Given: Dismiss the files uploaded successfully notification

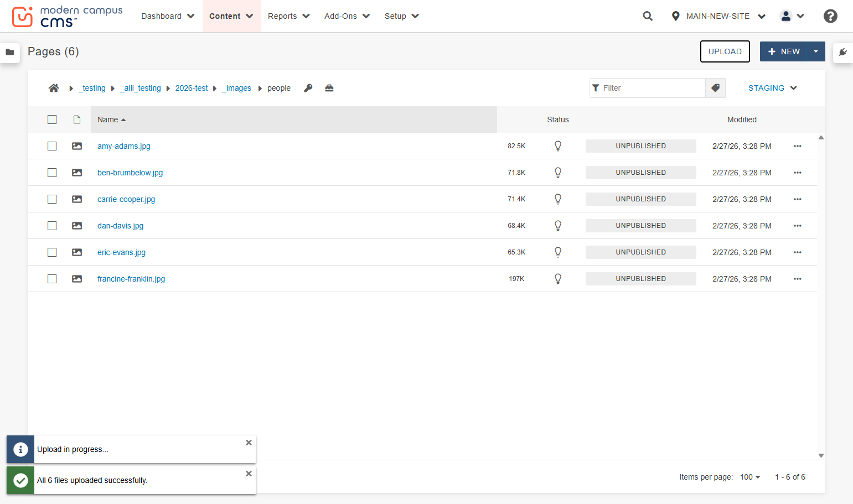Looking at the screenshot, I should (249, 474).
